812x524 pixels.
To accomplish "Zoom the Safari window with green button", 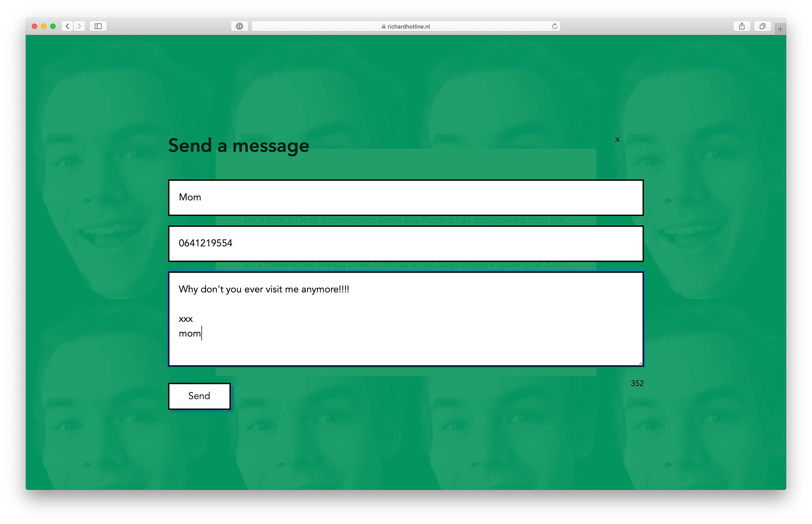I will pos(53,26).
